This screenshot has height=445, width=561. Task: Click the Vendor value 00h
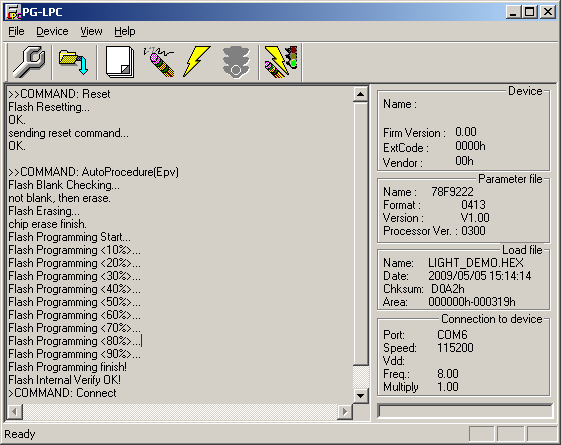(464, 161)
